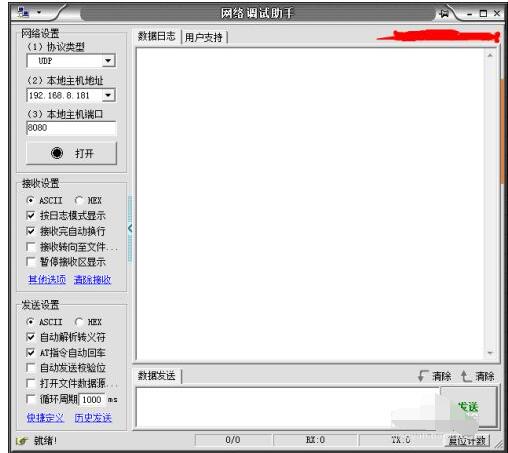
Task: Click the log area scroll up arrow
Action: coord(490,55)
